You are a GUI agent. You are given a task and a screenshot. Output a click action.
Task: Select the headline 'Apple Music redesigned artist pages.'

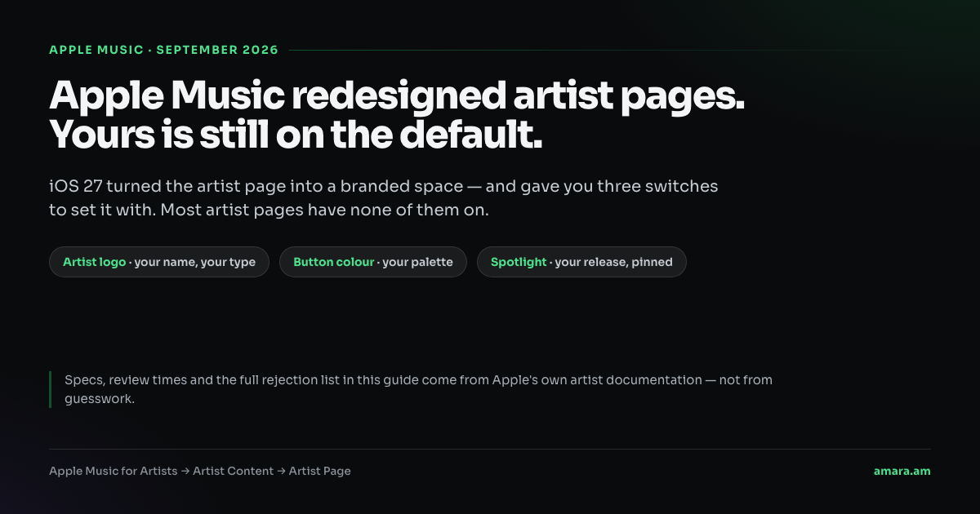(x=397, y=96)
